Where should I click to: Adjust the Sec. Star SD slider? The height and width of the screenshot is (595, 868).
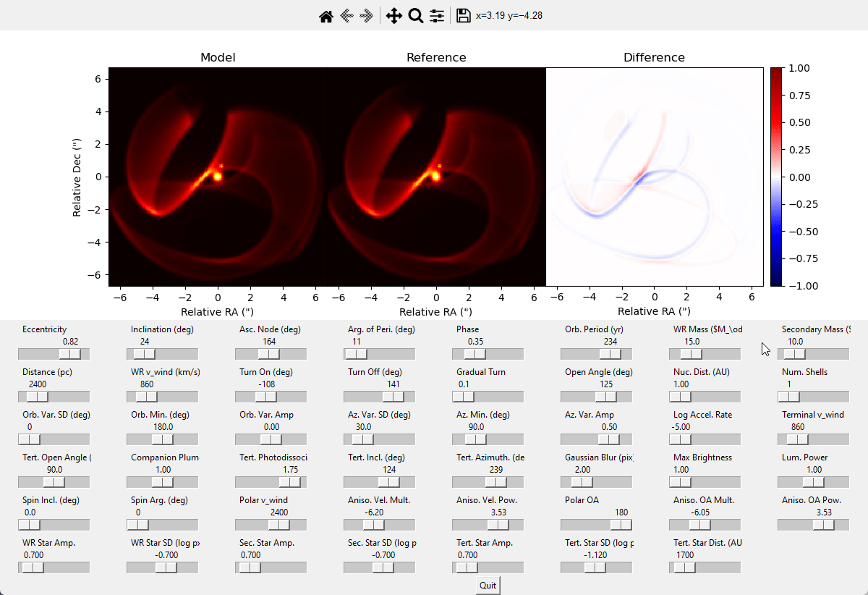379,567
